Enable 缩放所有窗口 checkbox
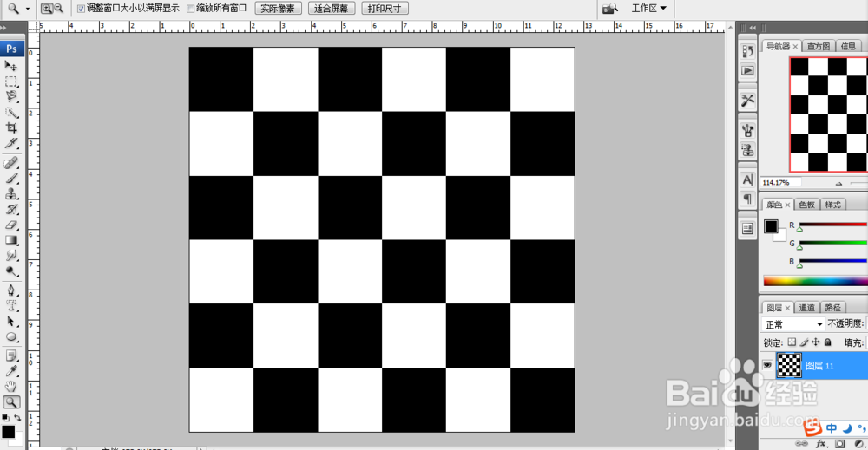The image size is (868, 450). click(x=190, y=9)
